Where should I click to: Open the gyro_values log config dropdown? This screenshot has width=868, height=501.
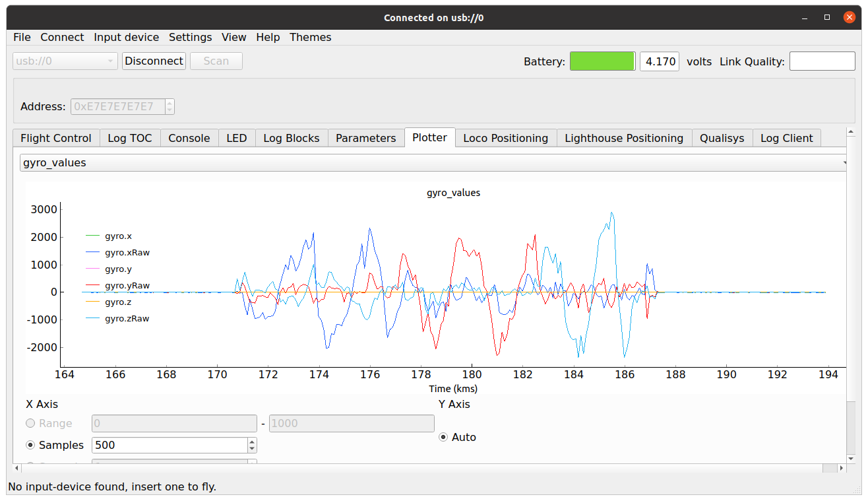pyautogui.click(x=433, y=162)
